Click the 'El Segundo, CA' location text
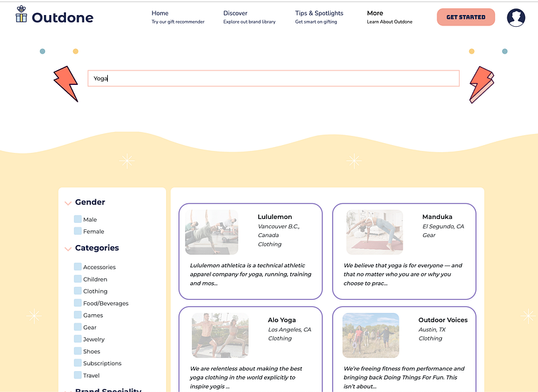 (443, 226)
